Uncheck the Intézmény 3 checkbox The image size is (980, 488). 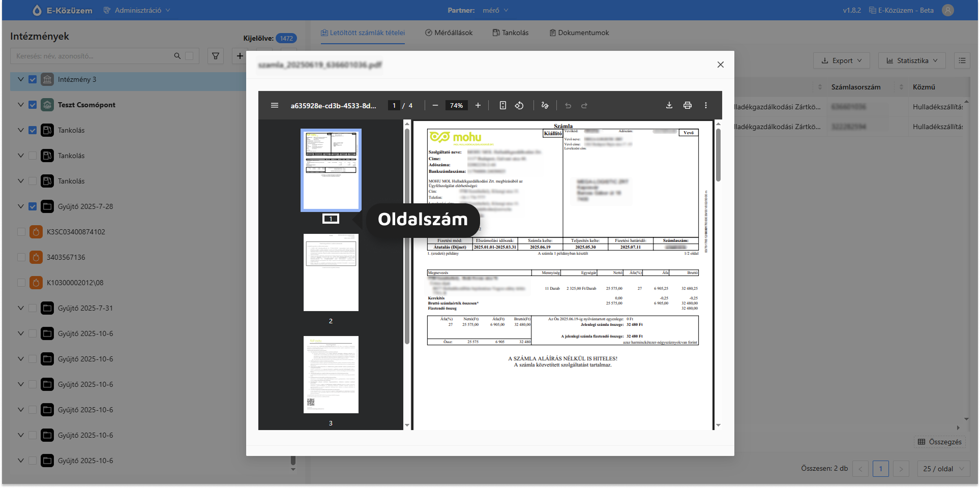(x=33, y=79)
